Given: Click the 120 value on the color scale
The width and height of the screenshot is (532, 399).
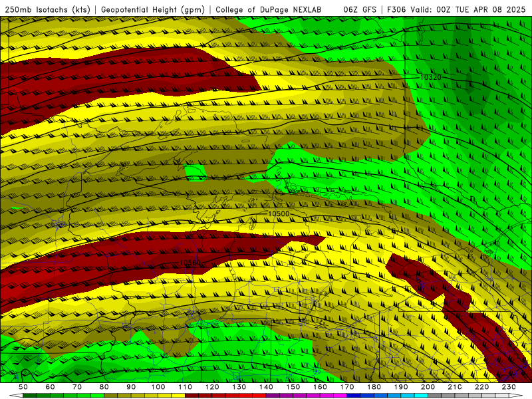Looking at the screenshot, I should pyautogui.click(x=212, y=387).
